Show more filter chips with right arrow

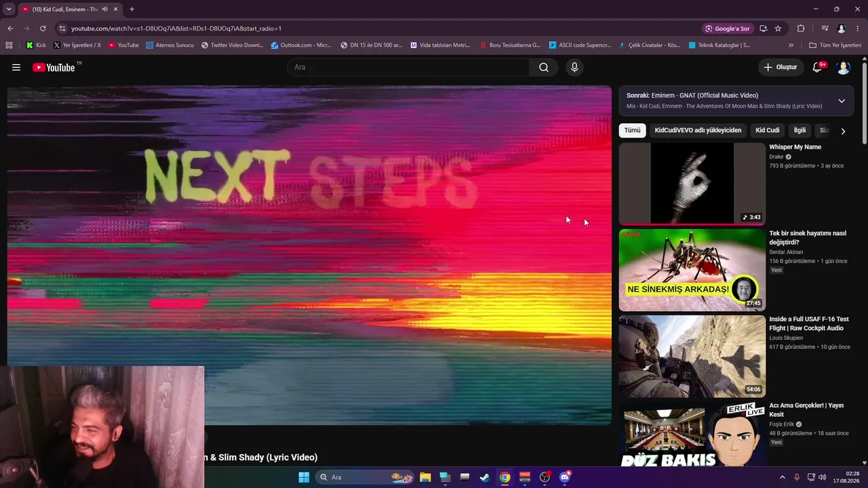pos(843,131)
